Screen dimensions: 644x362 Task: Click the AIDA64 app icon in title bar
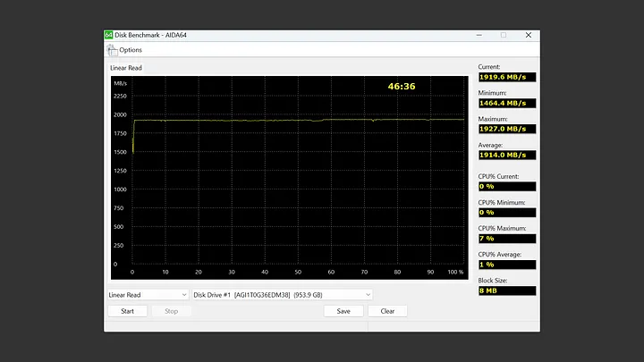click(109, 35)
